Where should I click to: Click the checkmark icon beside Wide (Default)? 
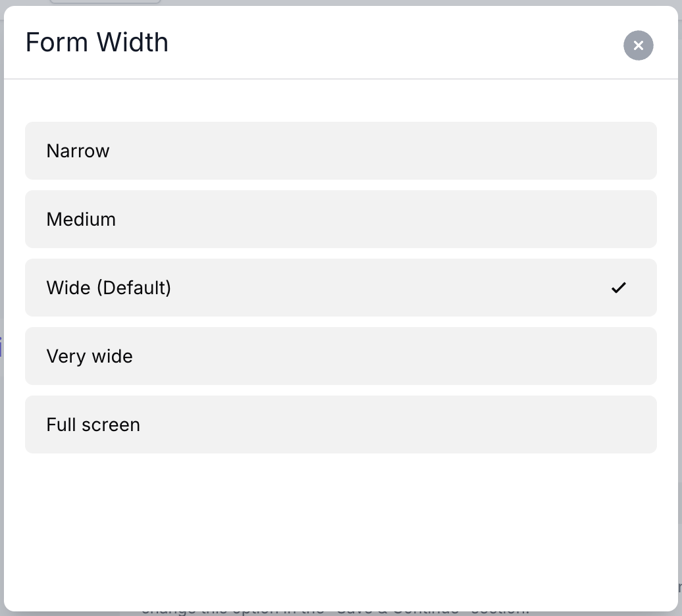pyautogui.click(x=618, y=288)
